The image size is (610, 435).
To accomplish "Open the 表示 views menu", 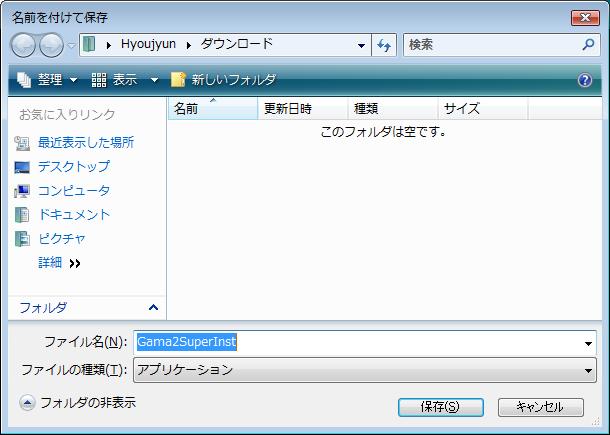I will coord(114,80).
